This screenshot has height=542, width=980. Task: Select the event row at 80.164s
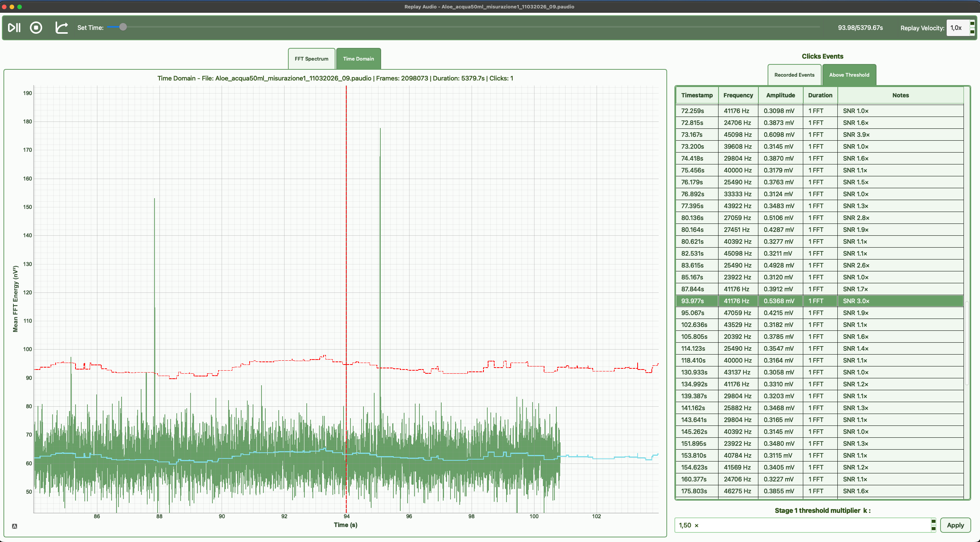coord(819,230)
